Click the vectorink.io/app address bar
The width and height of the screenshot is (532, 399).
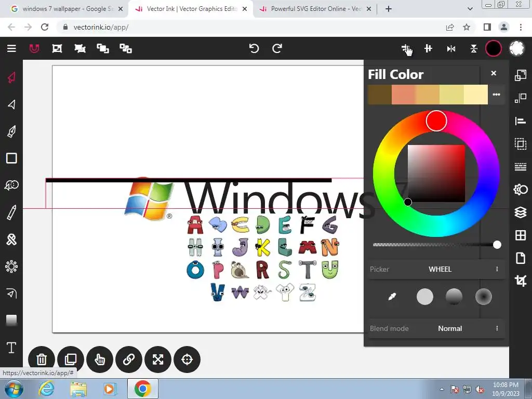point(251,27)
